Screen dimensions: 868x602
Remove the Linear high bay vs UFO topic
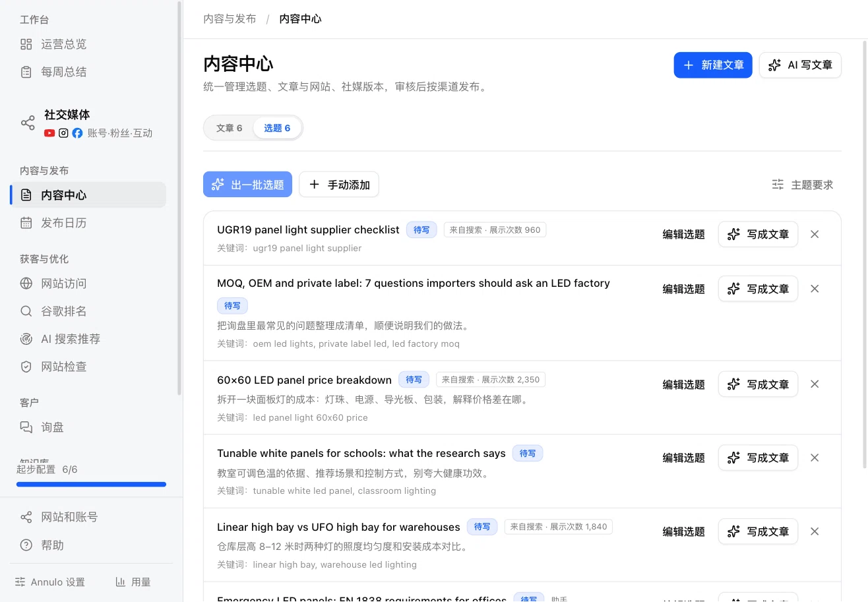pyautogui.click(x=815, y=531)
